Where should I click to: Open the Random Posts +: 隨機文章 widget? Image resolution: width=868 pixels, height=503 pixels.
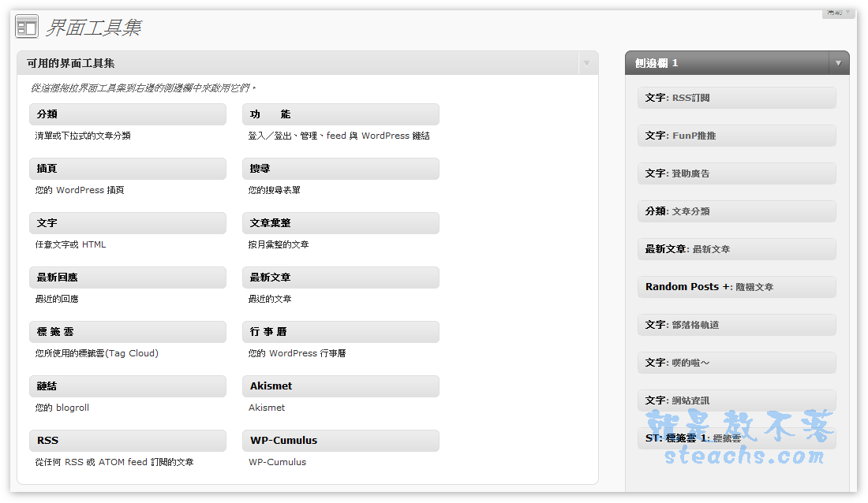(x=736, y=287)
